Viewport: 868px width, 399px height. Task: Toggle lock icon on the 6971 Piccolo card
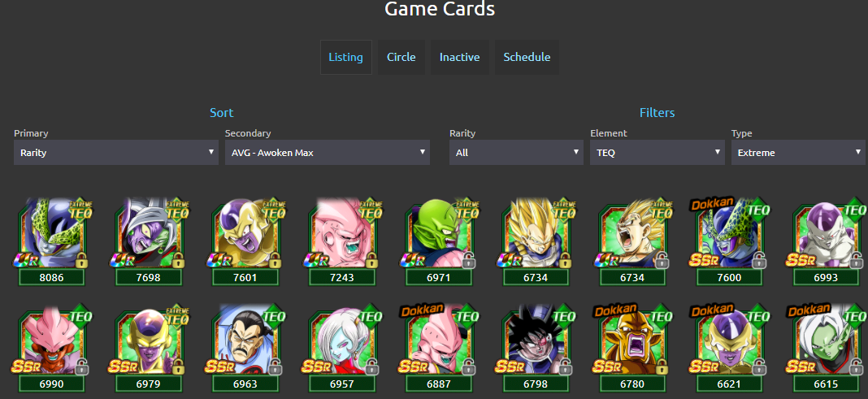469,259
